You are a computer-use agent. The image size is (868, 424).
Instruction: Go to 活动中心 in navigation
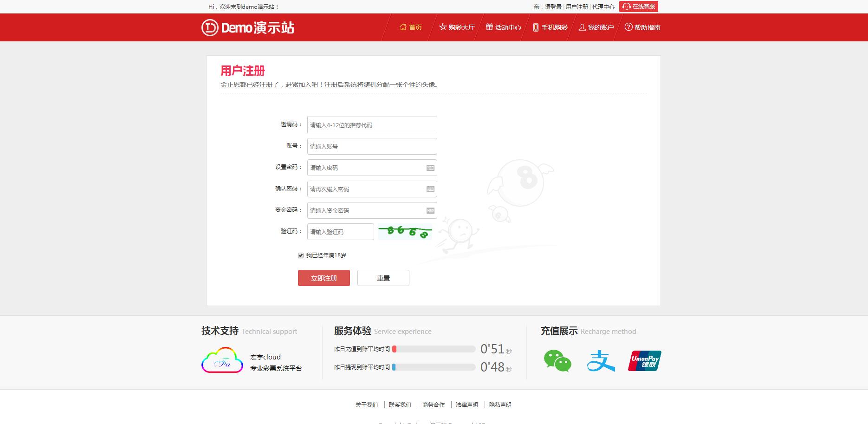[504, 27]
